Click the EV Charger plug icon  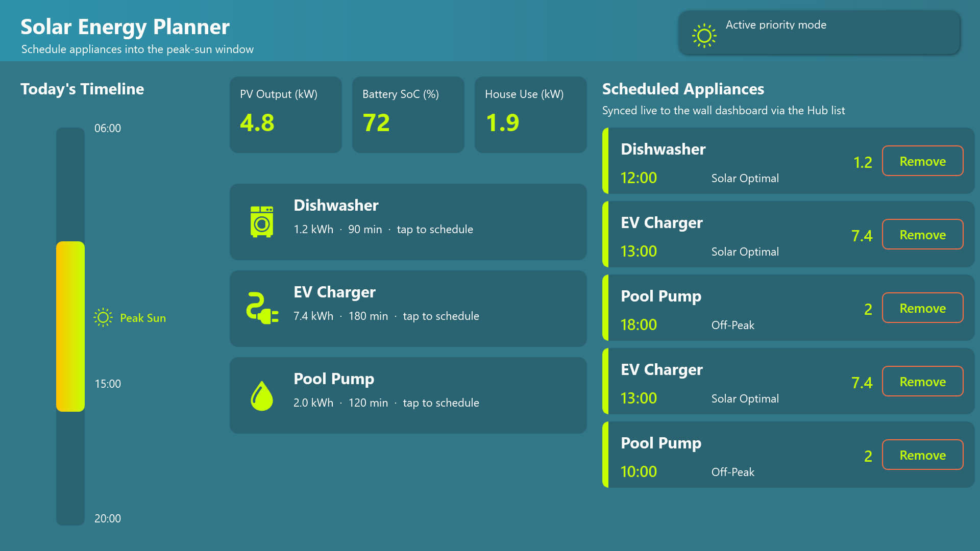(x=262, y=309)
